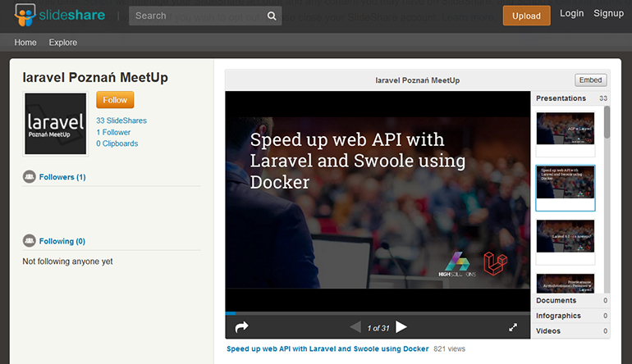Click the main slide image in the player

click(x=378, y=202)
